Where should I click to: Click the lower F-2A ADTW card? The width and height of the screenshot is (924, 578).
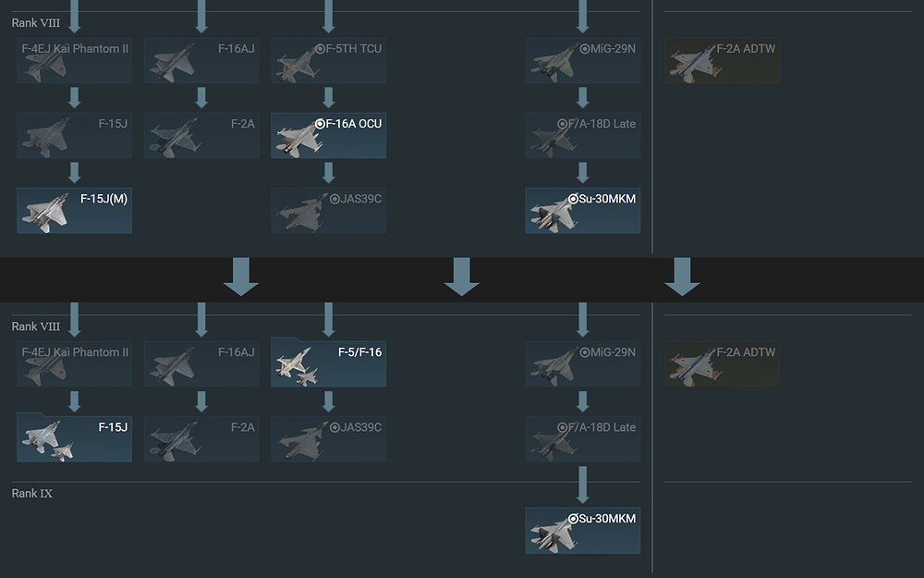point(722,364)
